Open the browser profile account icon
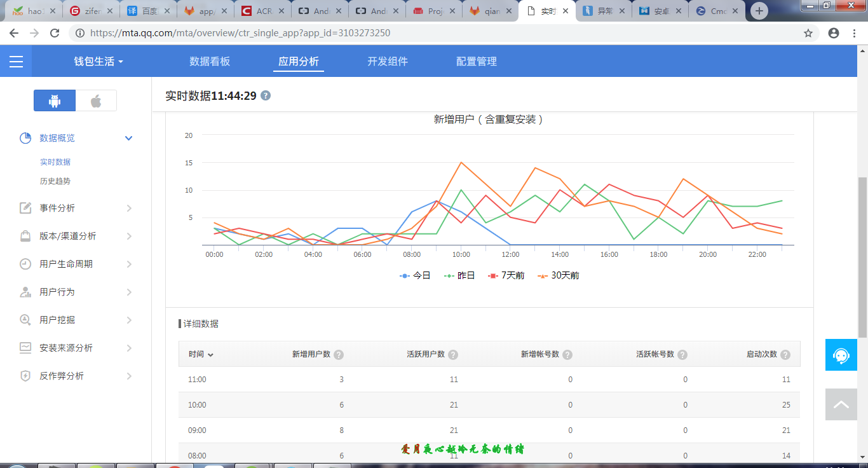This screenshot has height=468, width=868. point(834,33)
